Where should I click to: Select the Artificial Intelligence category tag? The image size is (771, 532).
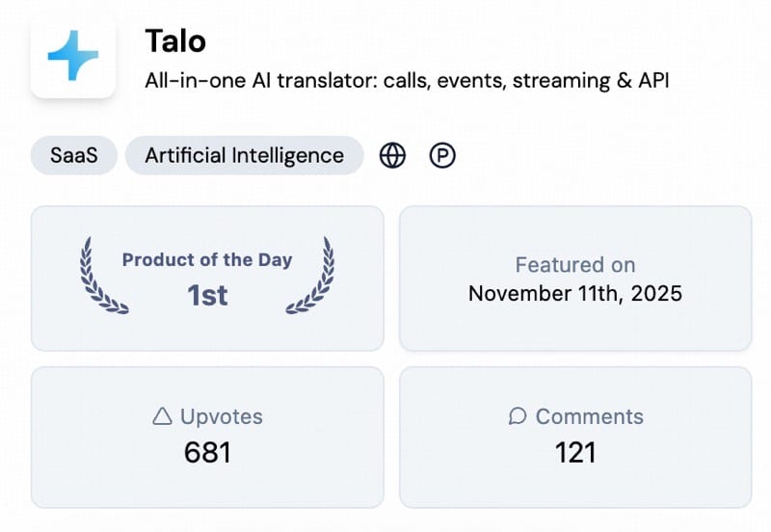[x=245, y=155]
